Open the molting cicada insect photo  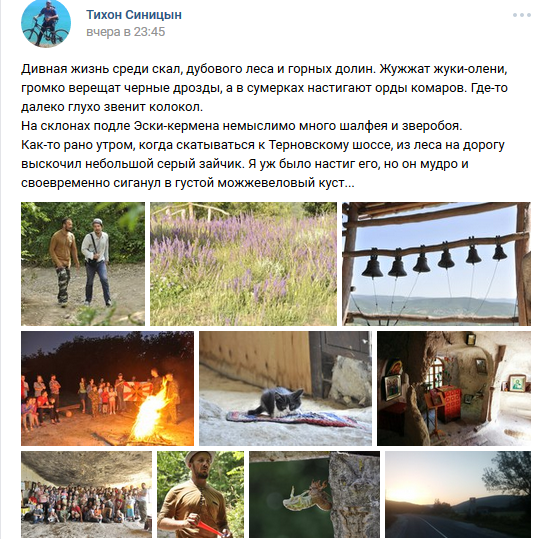(x=315, y=494)
